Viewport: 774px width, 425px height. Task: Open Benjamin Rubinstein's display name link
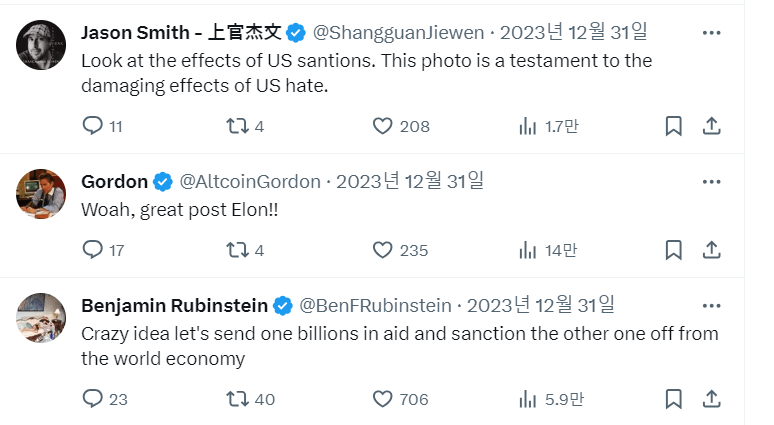[x=174, y=305]
